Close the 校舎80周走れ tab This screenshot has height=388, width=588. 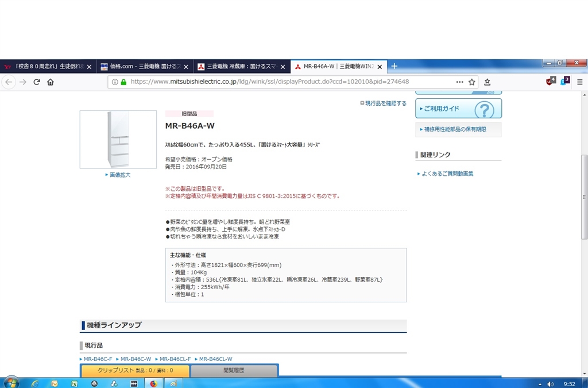coord(89,67)
